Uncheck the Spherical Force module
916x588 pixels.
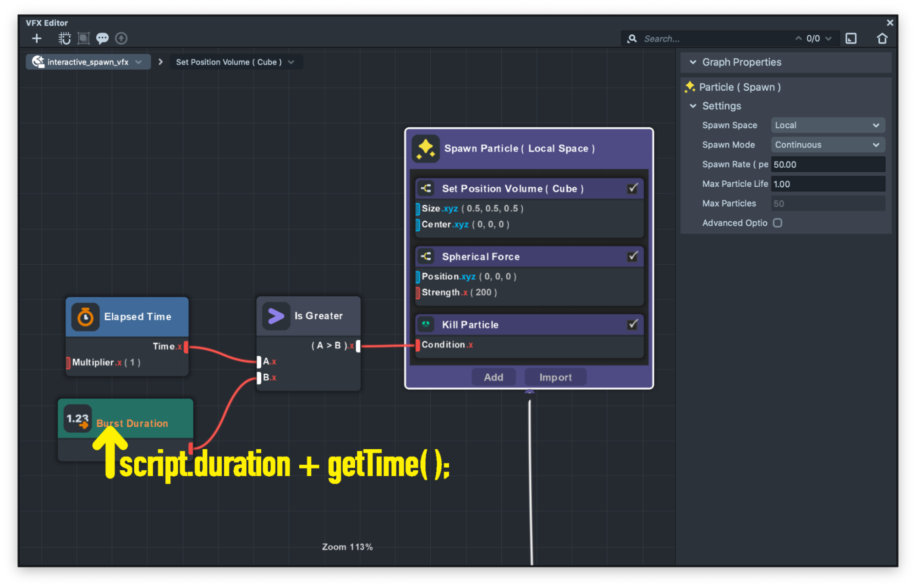[632, 256]
